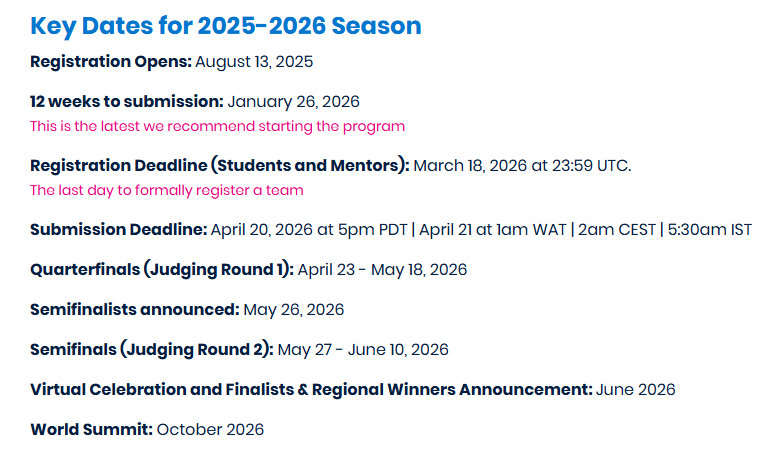This screenshot has height=451, width=783.
Task: Click pink note 'The last day to formally register a team'
Action: tap(167, 190)
